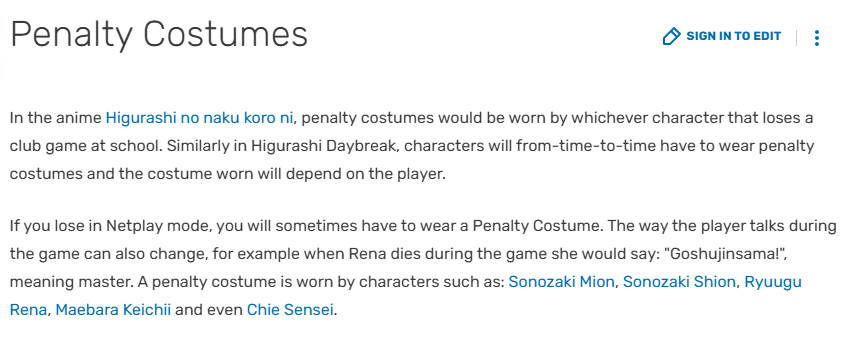Open the Sonozaki Shion character link

679,282
